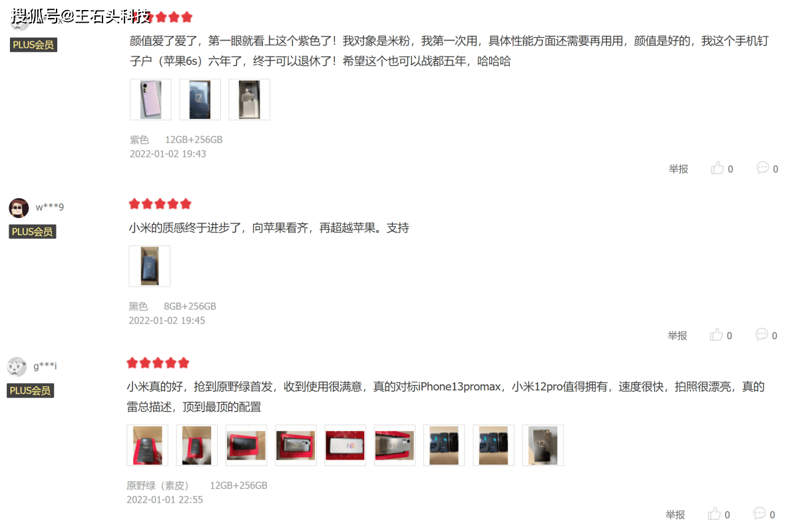Report the review by g***i

676,515
